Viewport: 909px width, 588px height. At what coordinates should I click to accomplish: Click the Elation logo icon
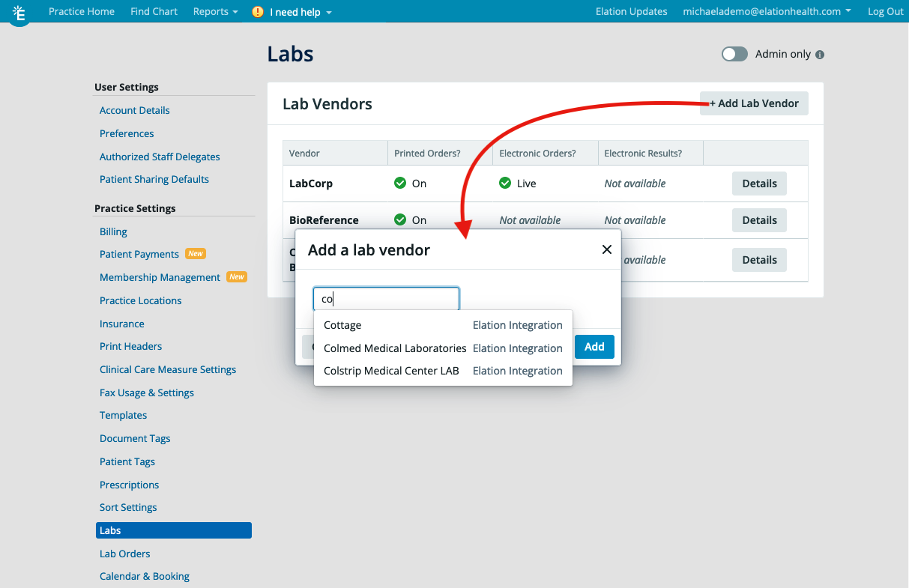tap(19, 13)
